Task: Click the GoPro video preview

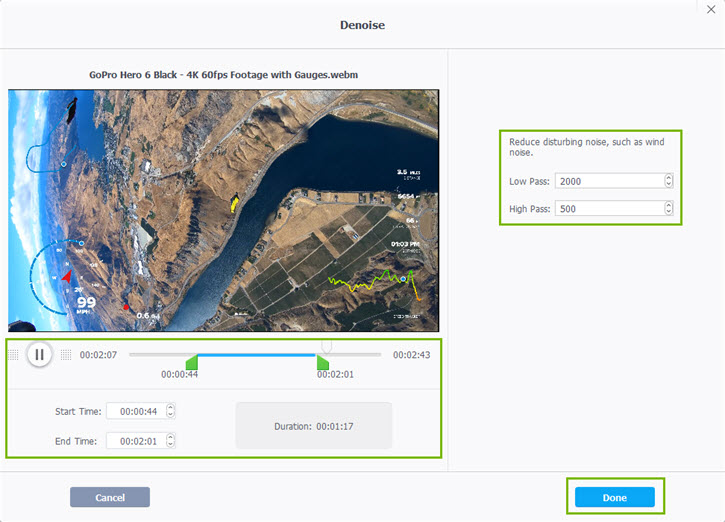Action: (x=223, y=210)
